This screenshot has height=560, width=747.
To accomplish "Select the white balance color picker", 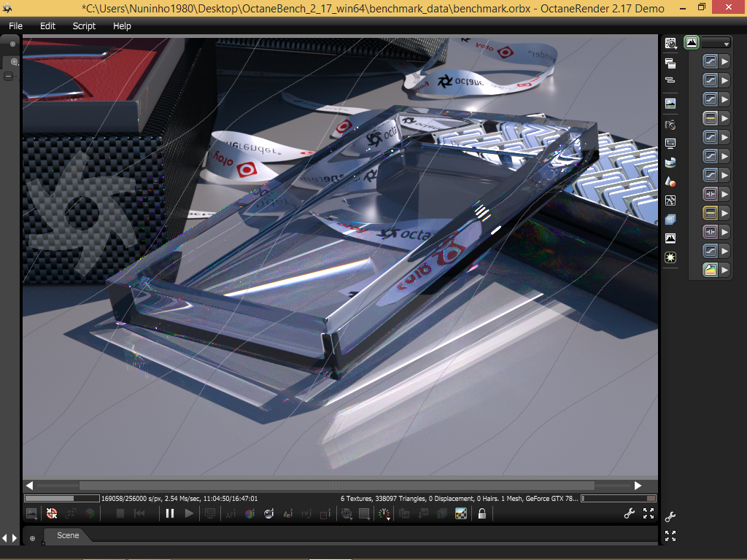I will [x=249, y=513].
